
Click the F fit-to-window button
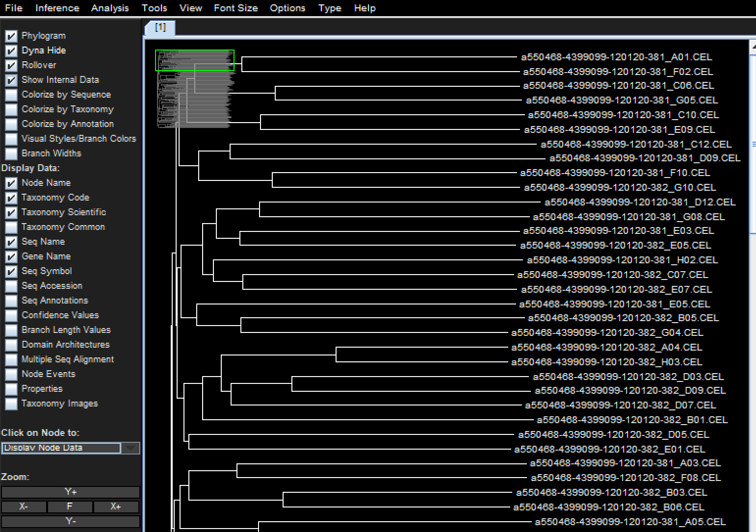click(x=70, y=507)
